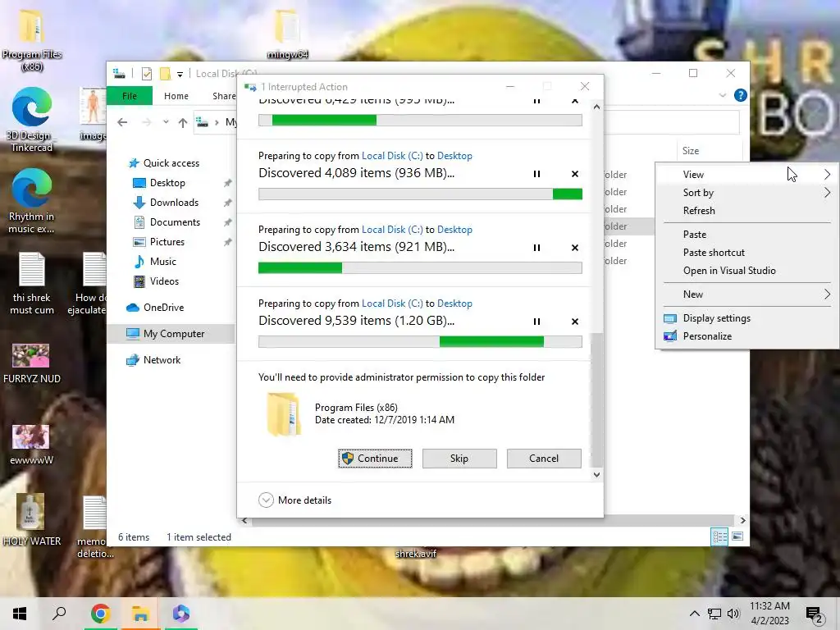This screenshot has width=840, height=630.
Task: Open Customize Quick Access Toolbar dropdown
Action: (180, 74)
